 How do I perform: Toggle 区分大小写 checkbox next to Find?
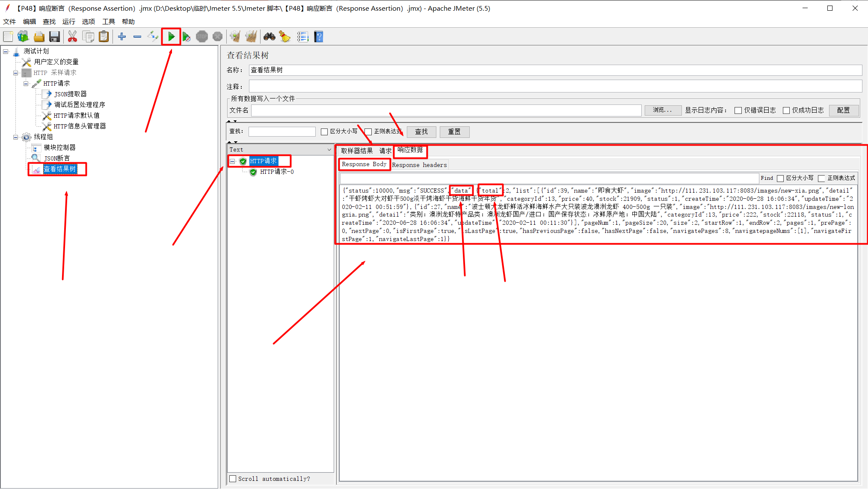[780, 179]
